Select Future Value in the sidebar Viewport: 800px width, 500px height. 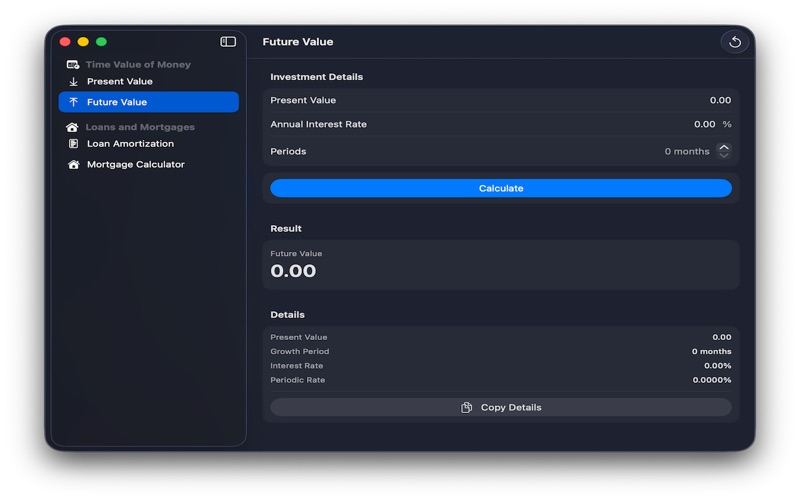(148, 102)
